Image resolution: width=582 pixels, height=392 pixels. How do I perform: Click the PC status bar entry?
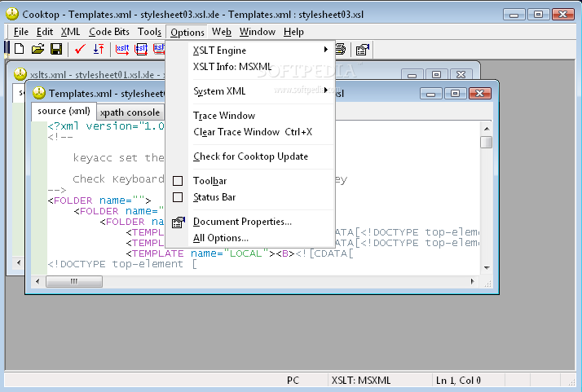coord(293,380)
